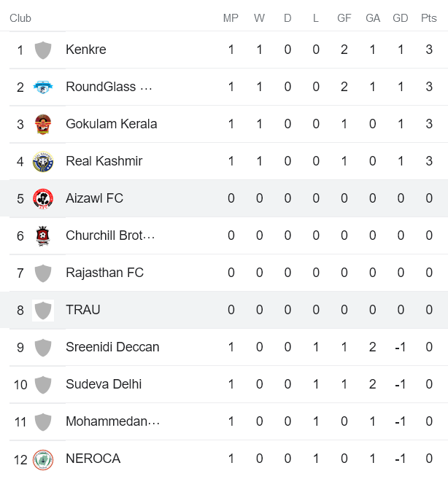Click the MP column header
This screenshot has width=448, height=487.
coord(231,18)
